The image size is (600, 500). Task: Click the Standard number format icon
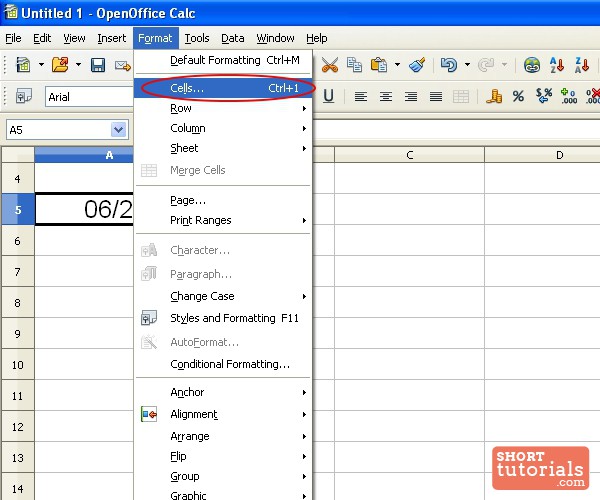[x=544, y=96]
